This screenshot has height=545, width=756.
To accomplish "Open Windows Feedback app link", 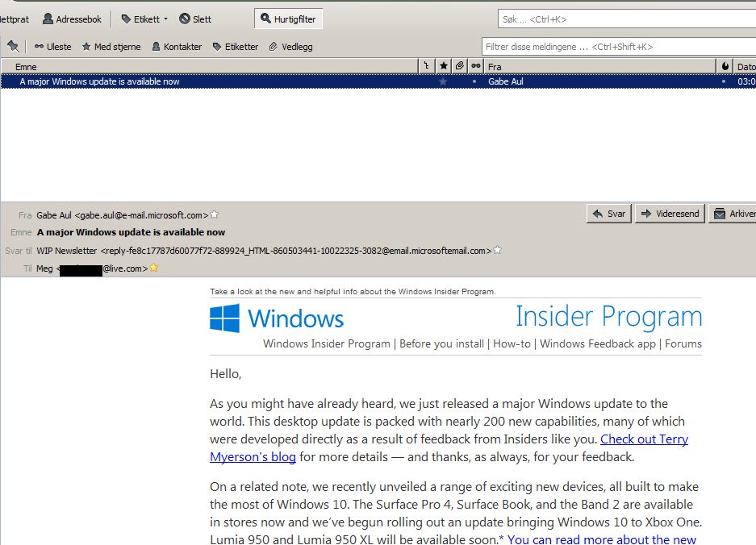I will click(598, 343).
